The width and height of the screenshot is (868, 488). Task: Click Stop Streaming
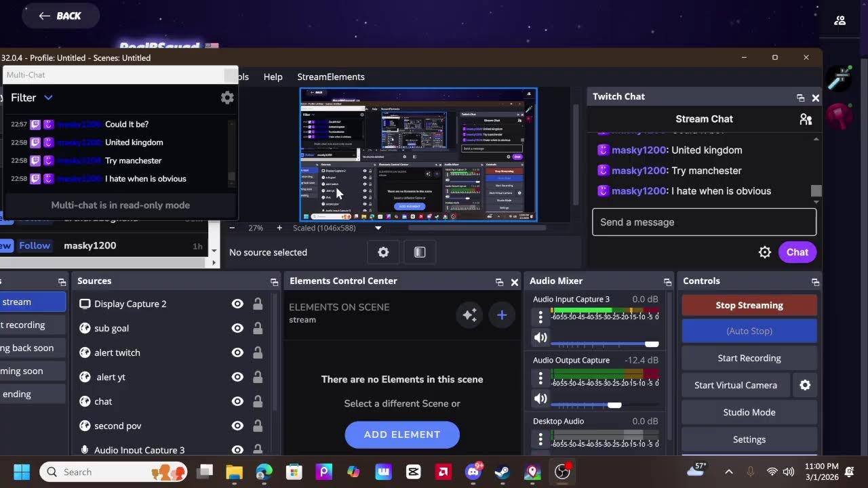pyautogui.click(x=749, y=305)
